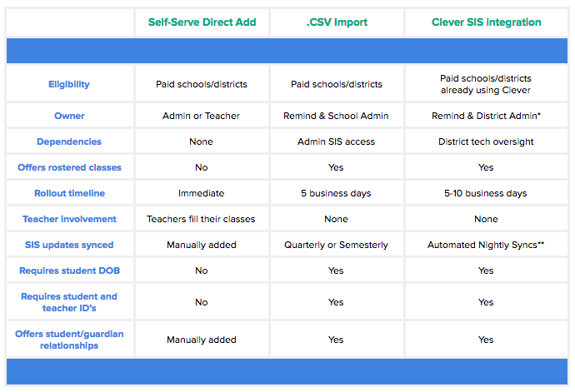575x392 pixels.
Task: Select the 'Owner' row label
Action: pos(69,116)
